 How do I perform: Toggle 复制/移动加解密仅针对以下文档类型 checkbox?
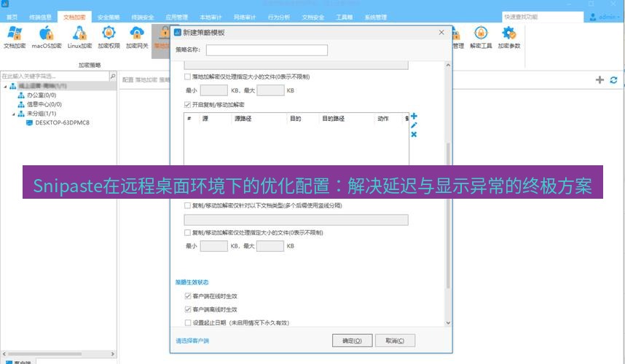click(187, 205)
